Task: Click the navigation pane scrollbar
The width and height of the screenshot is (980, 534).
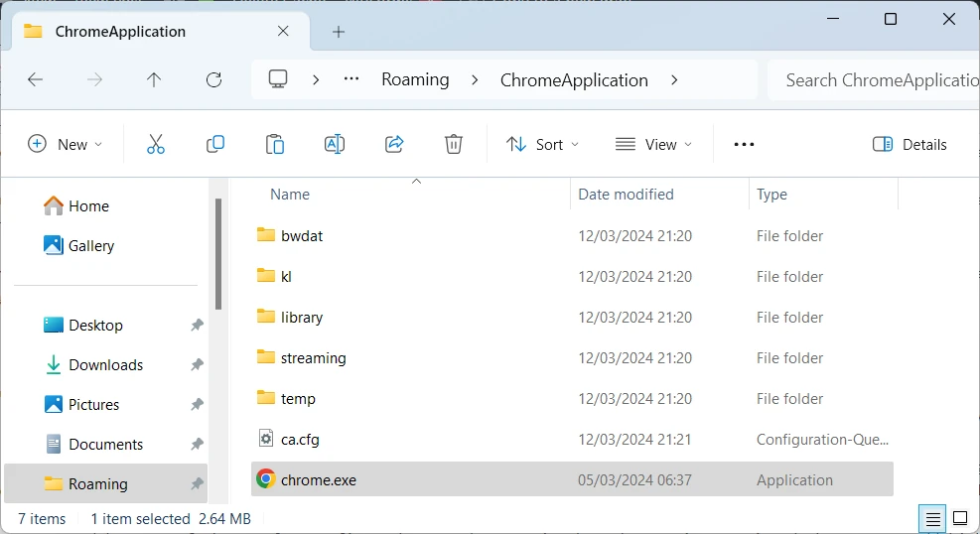Action: (218, 253)
